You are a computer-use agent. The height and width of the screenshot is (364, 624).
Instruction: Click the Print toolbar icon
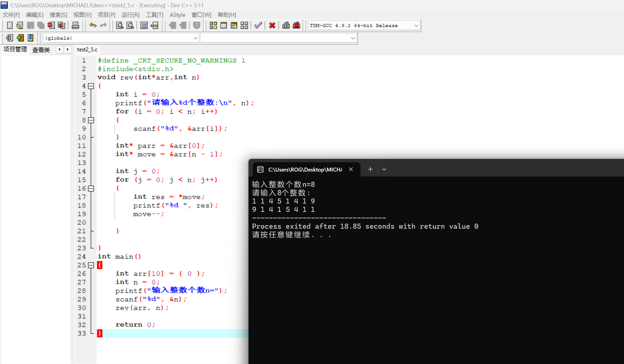coord(75,25)
